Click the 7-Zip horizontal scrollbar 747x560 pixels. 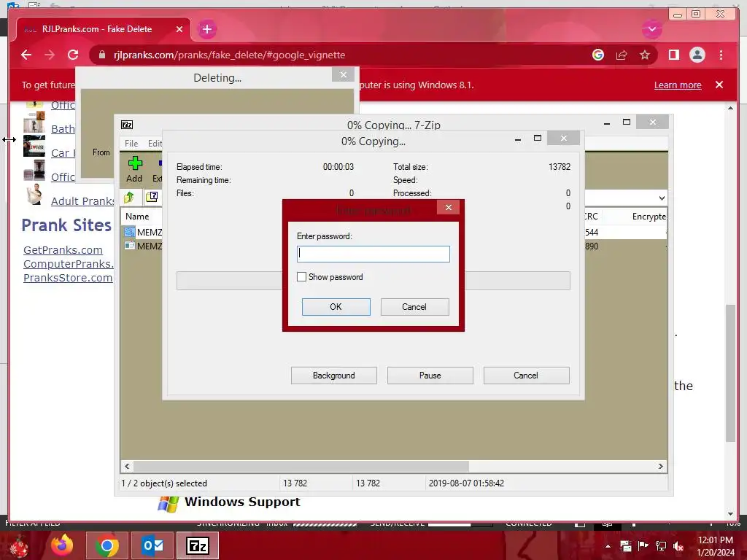point(301,466)
